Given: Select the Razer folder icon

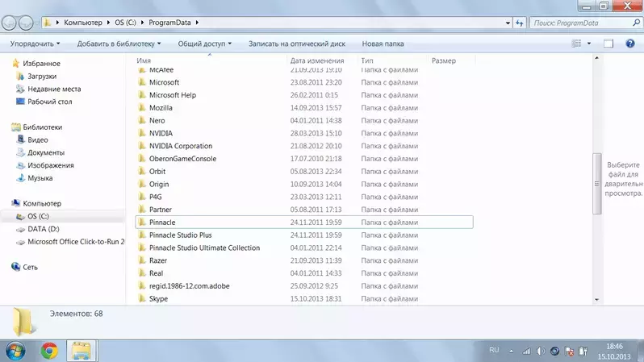Looking at the screenshot, I should [142, 260].
